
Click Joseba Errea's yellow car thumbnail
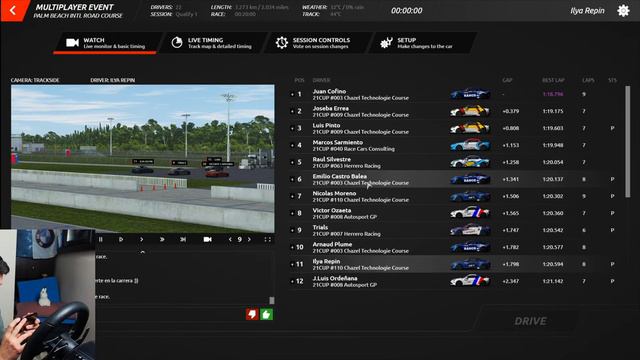[470, 111]
